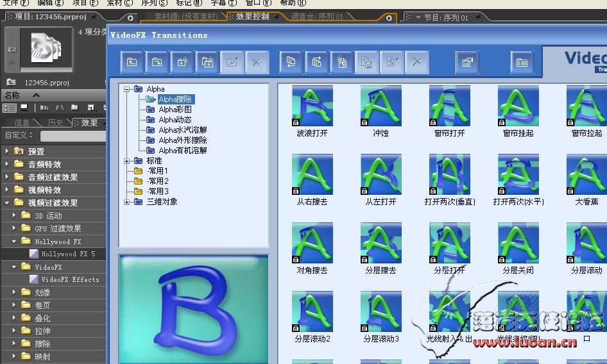Switch to the 信息 tab

click(22, 122)
